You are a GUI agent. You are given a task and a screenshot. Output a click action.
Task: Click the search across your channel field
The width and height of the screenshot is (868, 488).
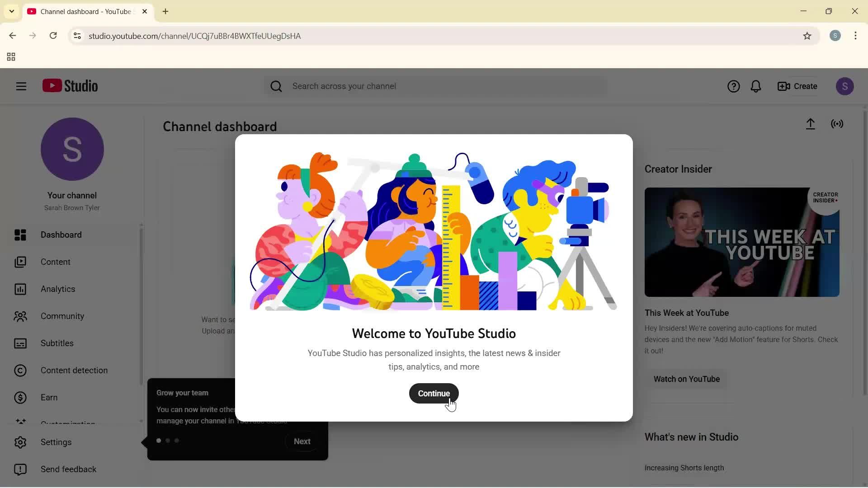[x=434, y=86]
